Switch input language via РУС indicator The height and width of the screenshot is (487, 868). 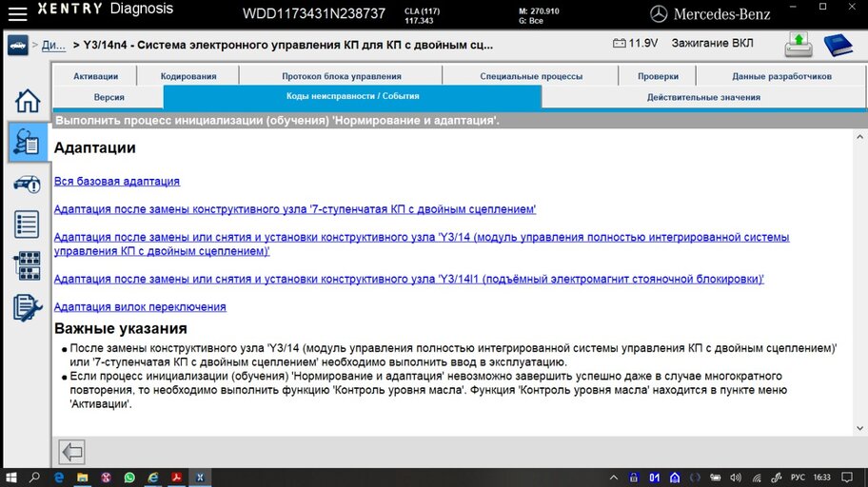(798, 477)
